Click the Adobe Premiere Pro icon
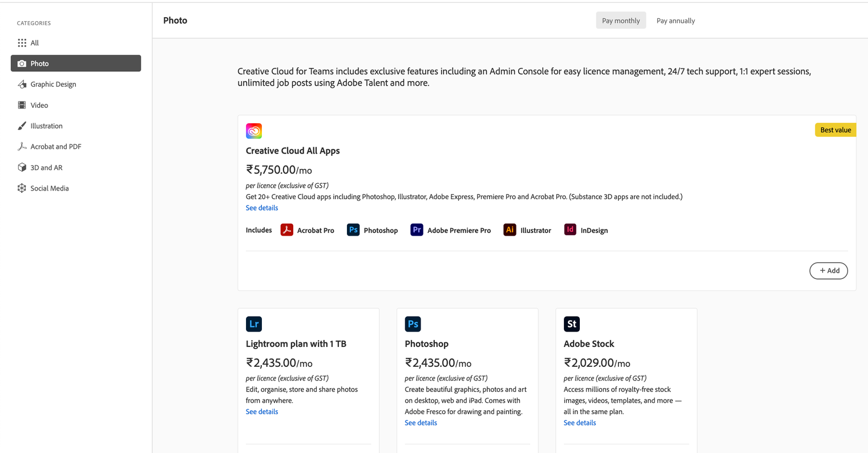Screen dimensions: 868x453 click(417, 230)
